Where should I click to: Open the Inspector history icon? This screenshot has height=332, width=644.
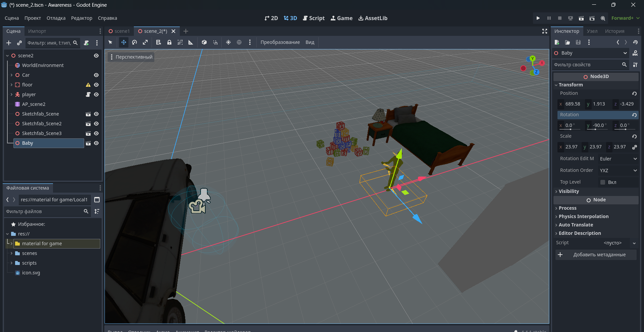635,42
